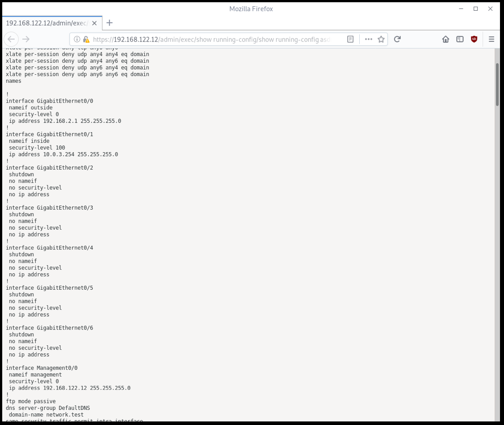Click the forward navigation arrow
This screenshot has height=425, width=504.
click(26, 39)
